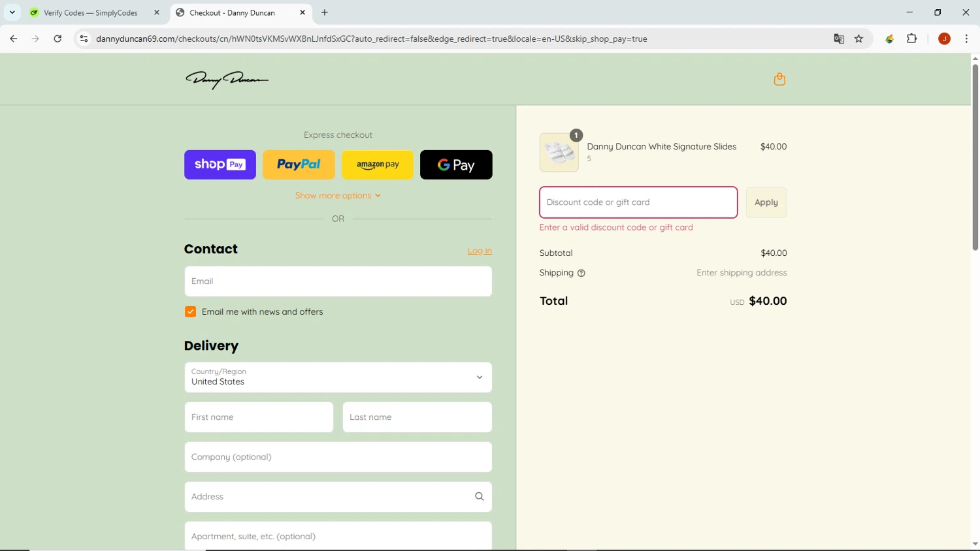Close the Verify Codes SimplyCodes tab
The height and width of the screenshot is (551, 980).
[x=157, y=12]
